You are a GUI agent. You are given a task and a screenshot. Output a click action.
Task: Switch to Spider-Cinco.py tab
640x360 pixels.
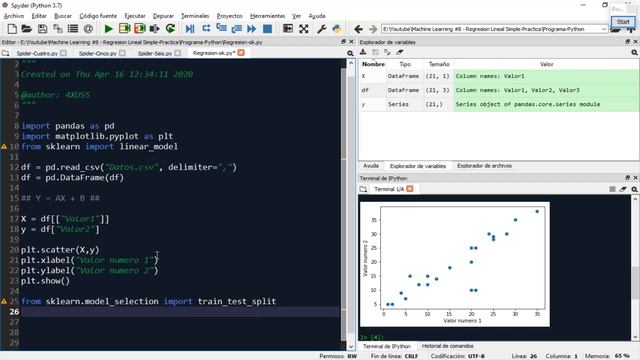[x=98, y=53]
